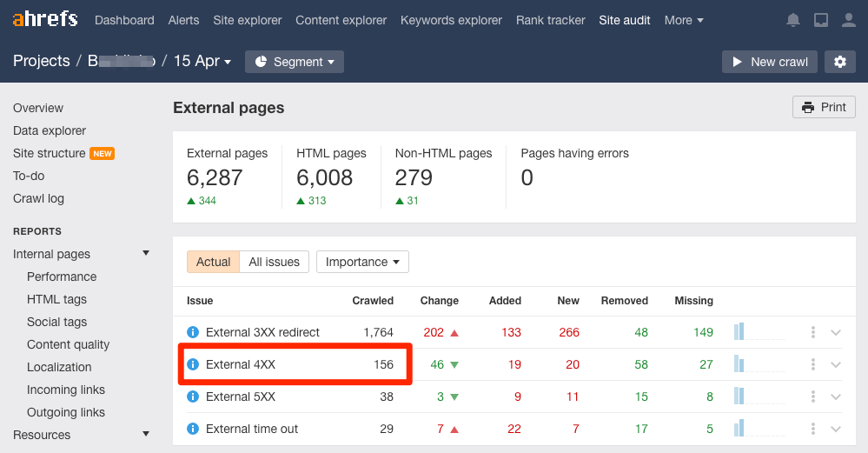Open Keywords explorer in top navigation
The width and height of the screenshot is (868, 453).
[451, 20]
